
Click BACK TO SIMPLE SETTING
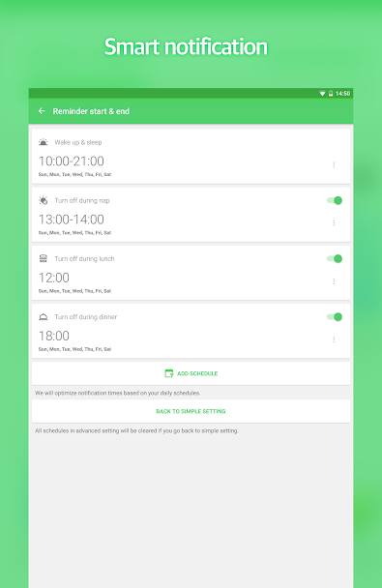point(191,411)
